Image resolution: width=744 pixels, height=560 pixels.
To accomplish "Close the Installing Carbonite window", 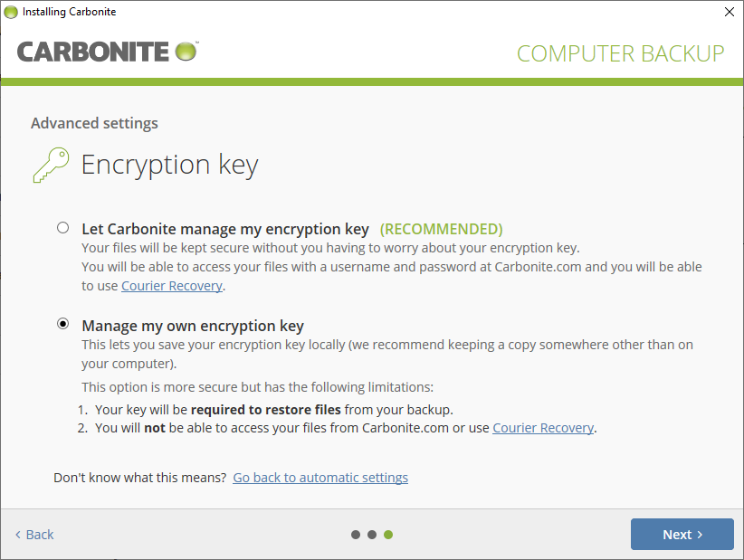I will (x=729, y=12).
